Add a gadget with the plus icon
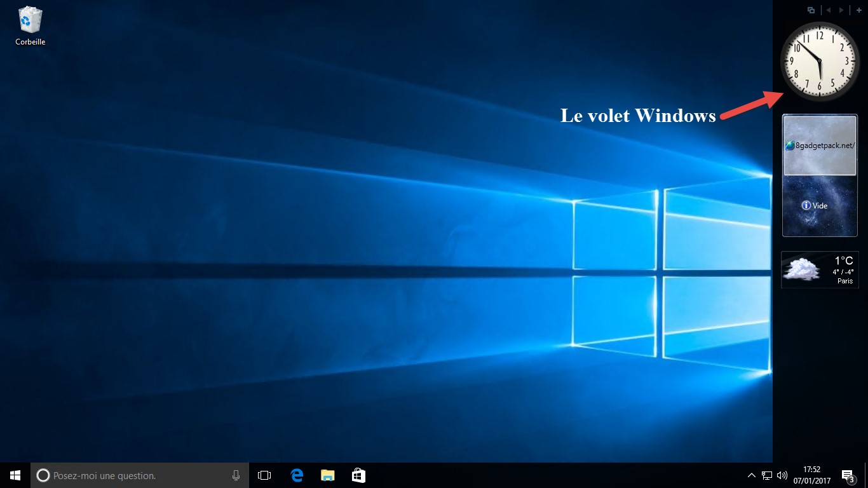 [x=859, y=10]
